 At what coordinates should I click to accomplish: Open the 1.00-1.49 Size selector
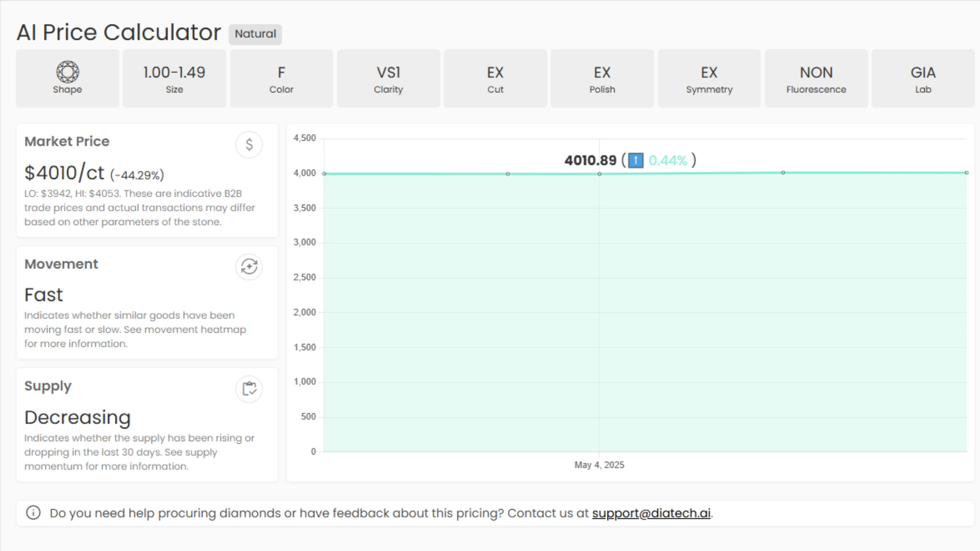coord(174,79)
